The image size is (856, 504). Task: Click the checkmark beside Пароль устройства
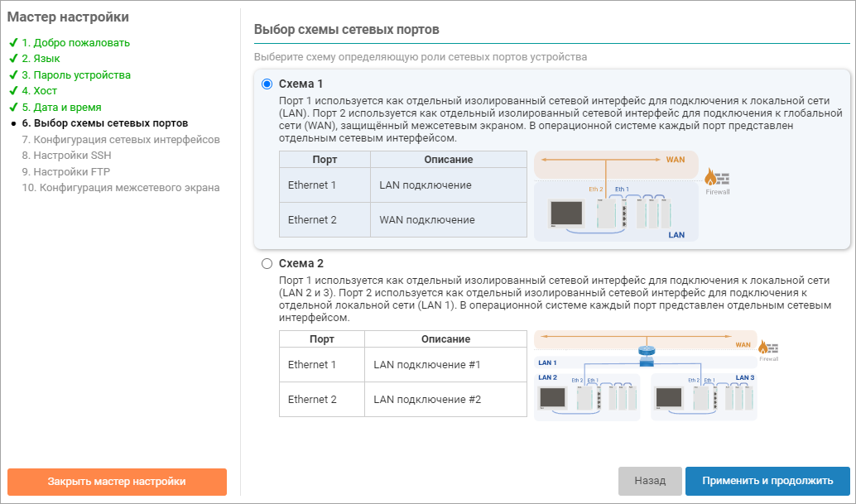(13, 75)
